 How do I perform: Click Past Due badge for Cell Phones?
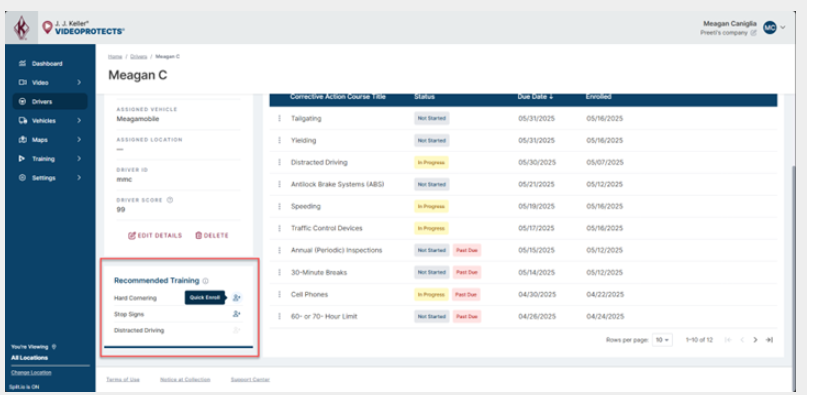[x=467, y=294]
